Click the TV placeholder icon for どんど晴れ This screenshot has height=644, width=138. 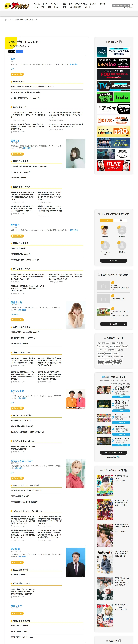click(103, 286)
